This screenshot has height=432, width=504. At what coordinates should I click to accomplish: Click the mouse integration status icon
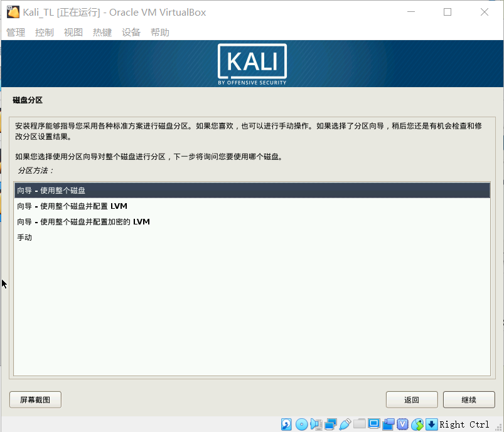click(x=417, y=424)
